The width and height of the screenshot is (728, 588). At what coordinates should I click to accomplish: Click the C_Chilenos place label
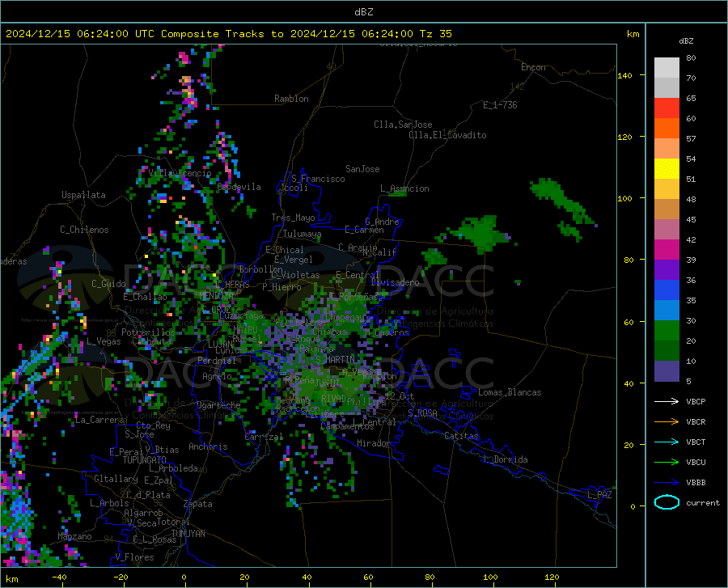84,230
